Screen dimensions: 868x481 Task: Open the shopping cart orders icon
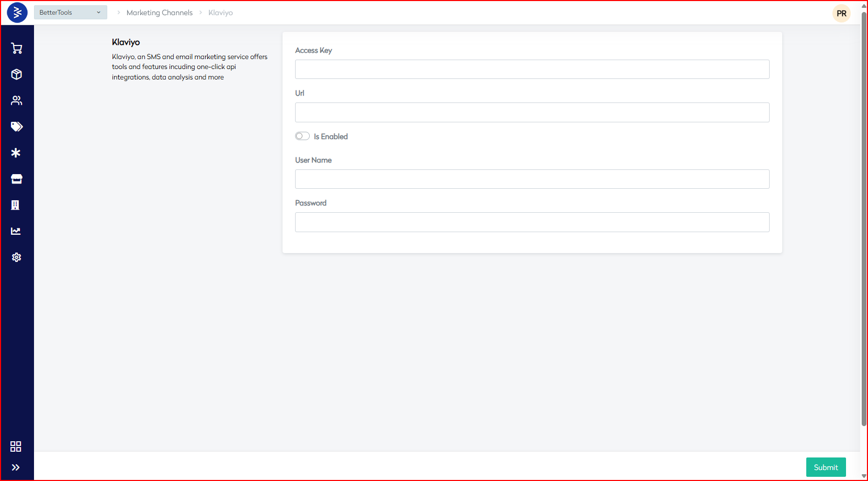pyautogui.click(x=17, y=49)
